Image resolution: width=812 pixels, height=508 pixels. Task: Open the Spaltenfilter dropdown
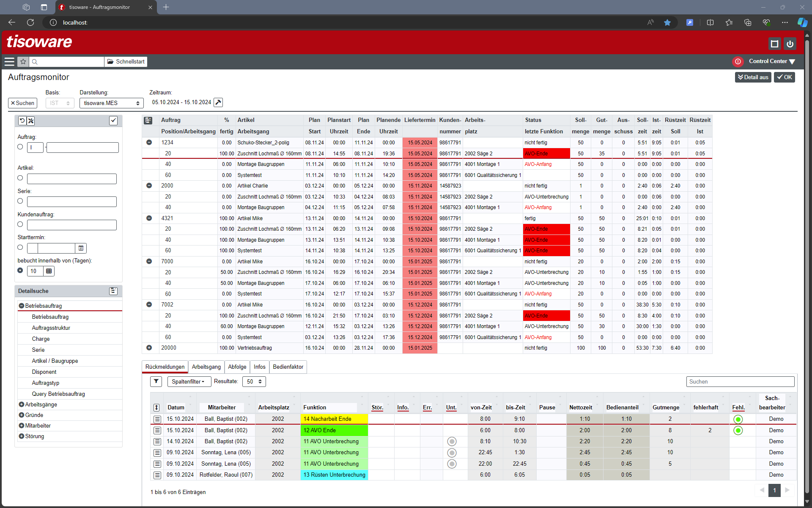click(x=188, y=381)
